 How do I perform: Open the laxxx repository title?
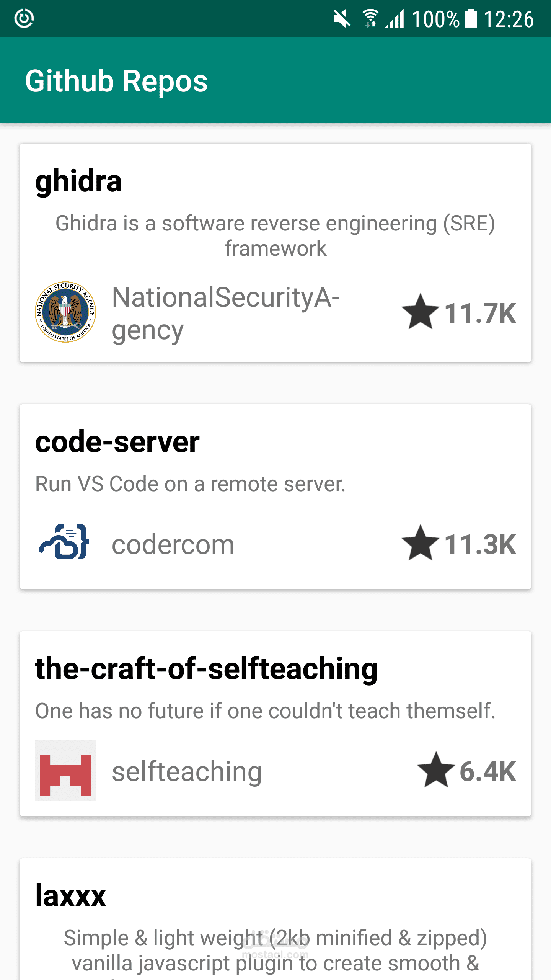[x=70, y=895]
